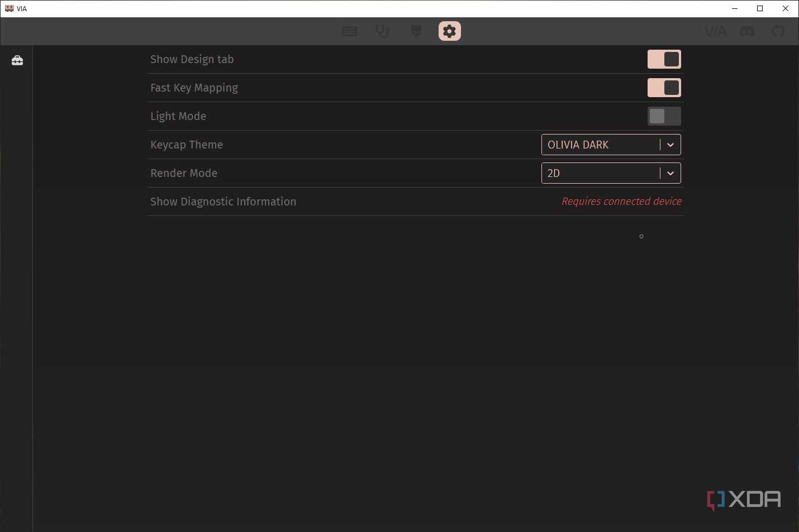Click 'Requires connected device' message
Viewport: 799px width, 532px height.
click(x=622, y=202)
